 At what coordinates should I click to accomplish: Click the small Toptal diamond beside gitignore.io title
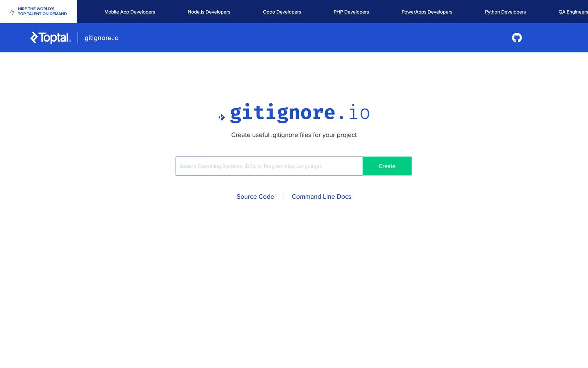(x=222, y=117)
